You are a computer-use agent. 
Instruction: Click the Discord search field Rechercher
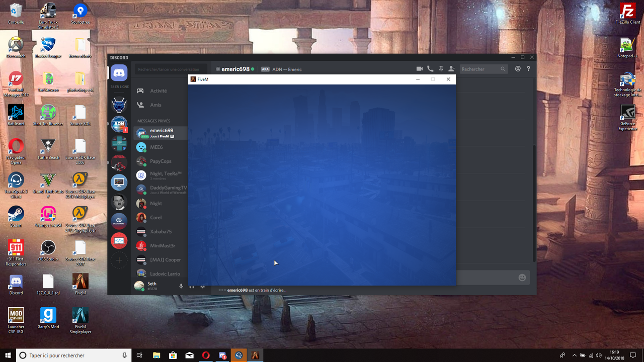pyautogui.click(x=484, y=69)
